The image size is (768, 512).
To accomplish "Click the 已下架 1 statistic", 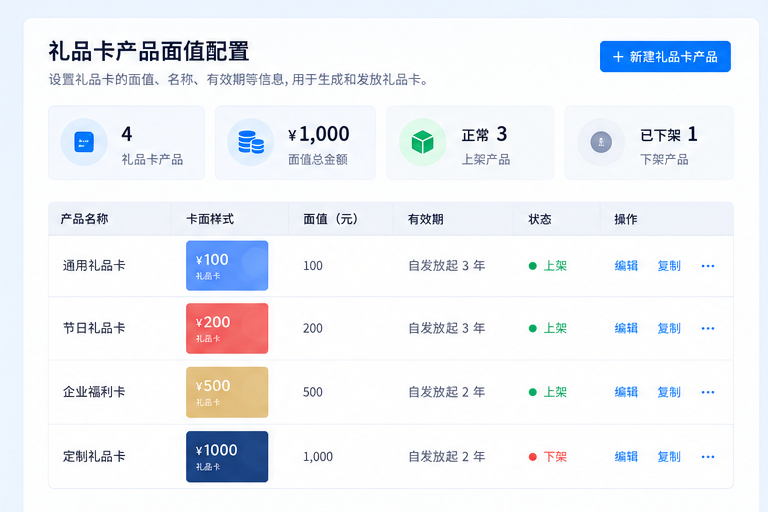I will [669, 134].
